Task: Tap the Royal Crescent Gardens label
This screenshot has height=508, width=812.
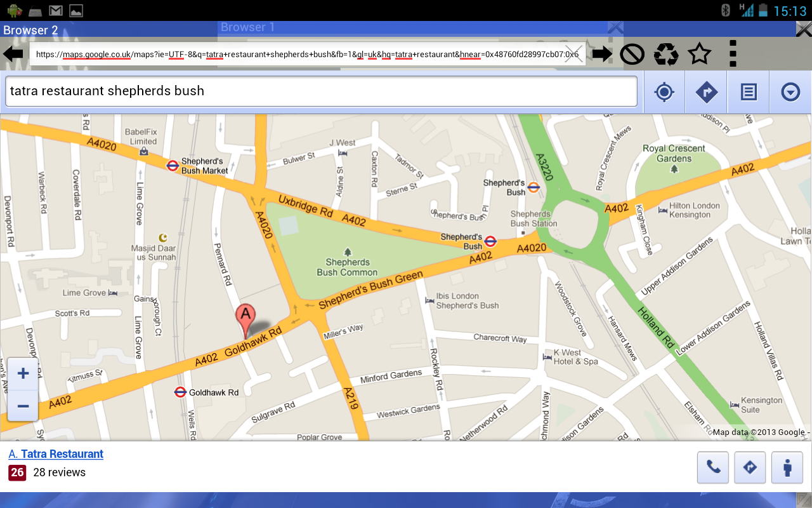Action: 674,154
